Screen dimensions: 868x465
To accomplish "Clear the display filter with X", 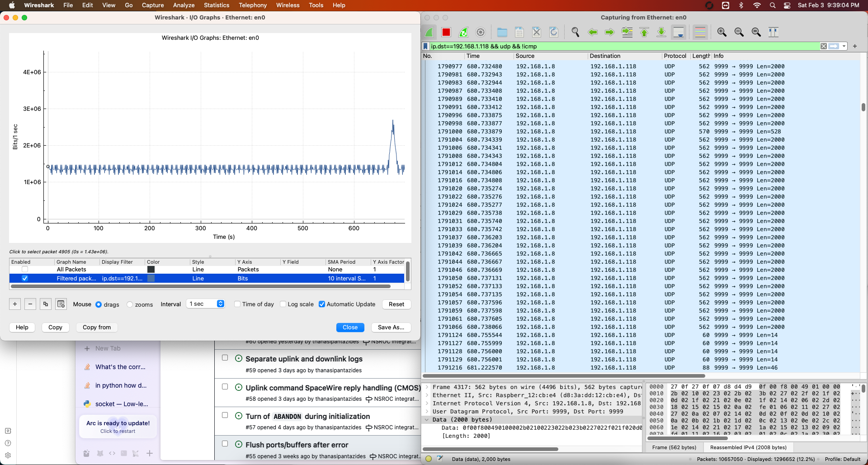I will tap(824, 46).
